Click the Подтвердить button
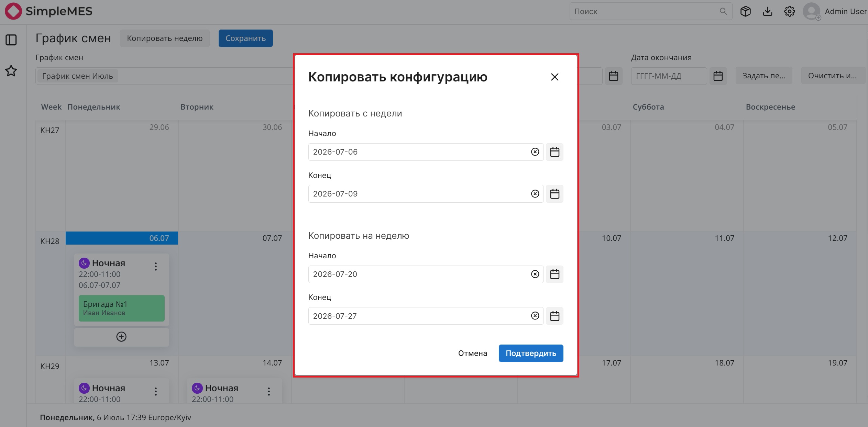868x427 pixels. click(531, 353)
